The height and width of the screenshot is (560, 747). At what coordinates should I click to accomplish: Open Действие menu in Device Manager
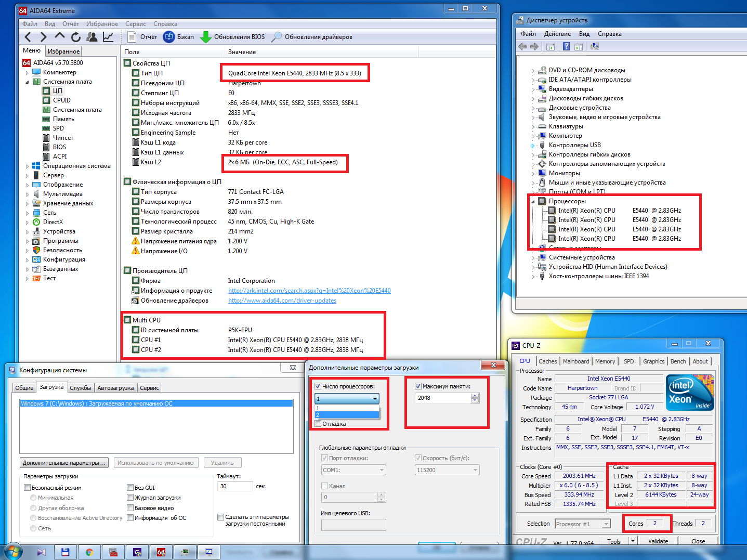(x=557, y=34)
